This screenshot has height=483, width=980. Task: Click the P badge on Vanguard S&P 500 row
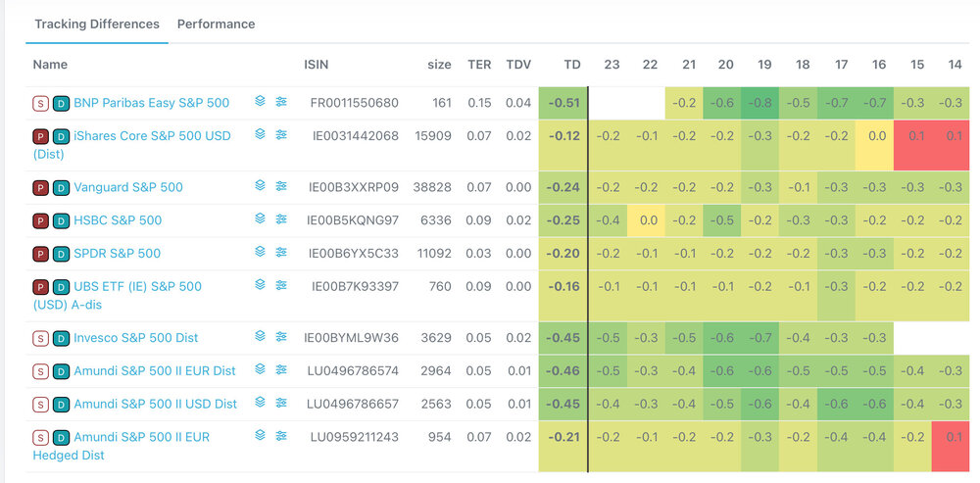40,187
